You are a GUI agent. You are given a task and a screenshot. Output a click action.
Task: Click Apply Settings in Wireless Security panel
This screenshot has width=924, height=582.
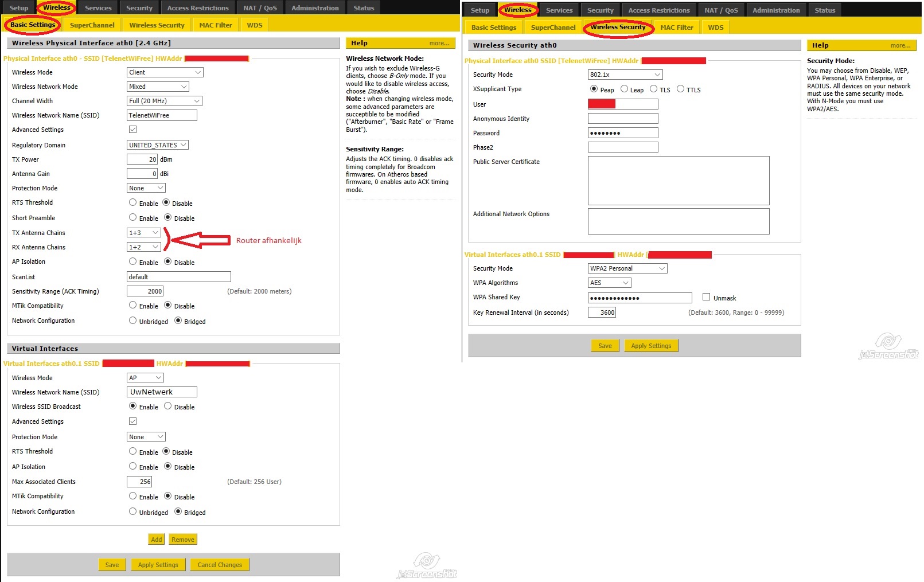[650, 346]
